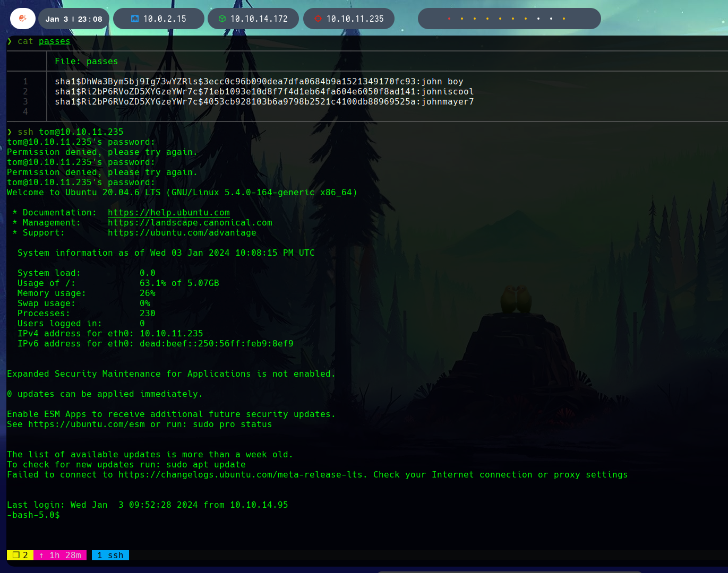This screenshot has width=728, height=573.
Task: Click the launcher icon in the top-left
Action: 22,19
